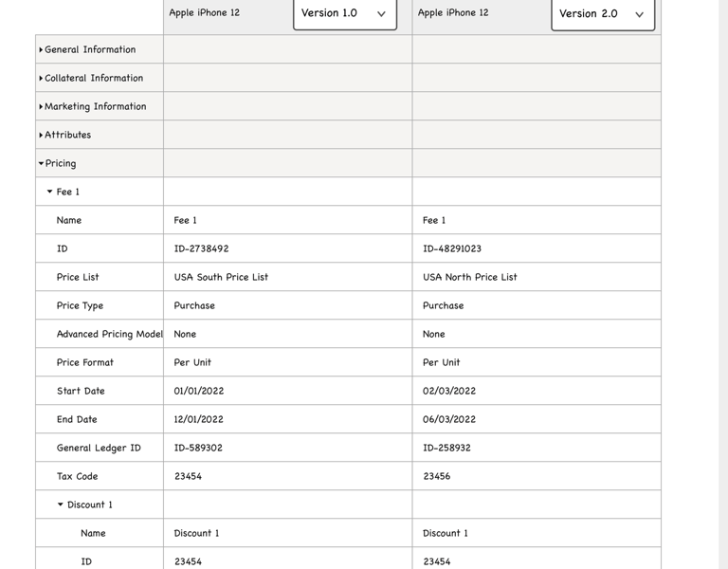
Task: Click the Start Date 01/01/2022 cell
Action: coord(199,391)
